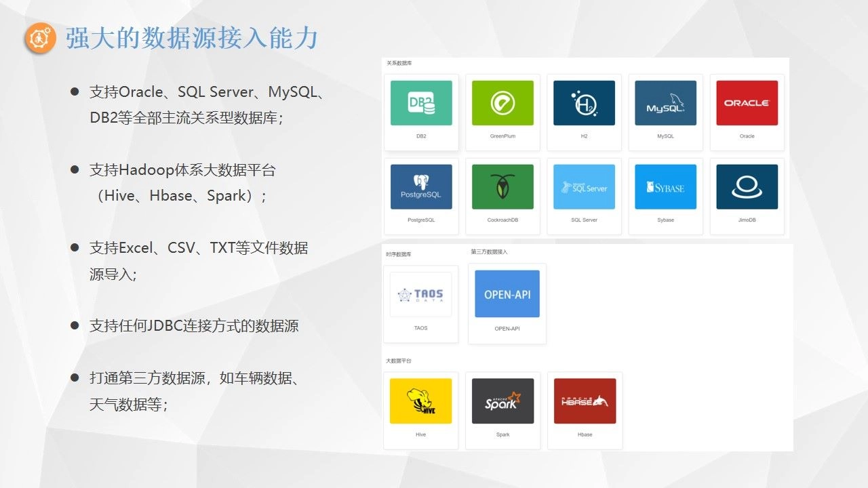Open the JimoDB data source card

pyautogui.click(x=747, y=197)
